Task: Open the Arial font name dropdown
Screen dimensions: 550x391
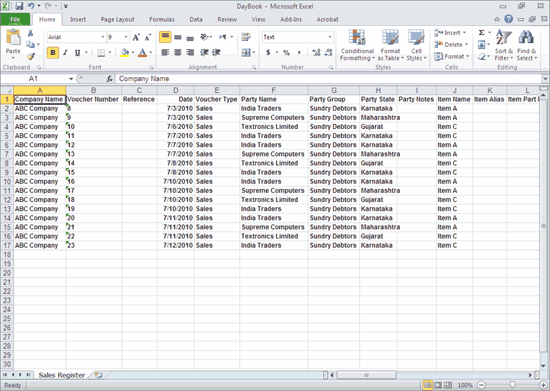Action: click(x=103, y=37)
